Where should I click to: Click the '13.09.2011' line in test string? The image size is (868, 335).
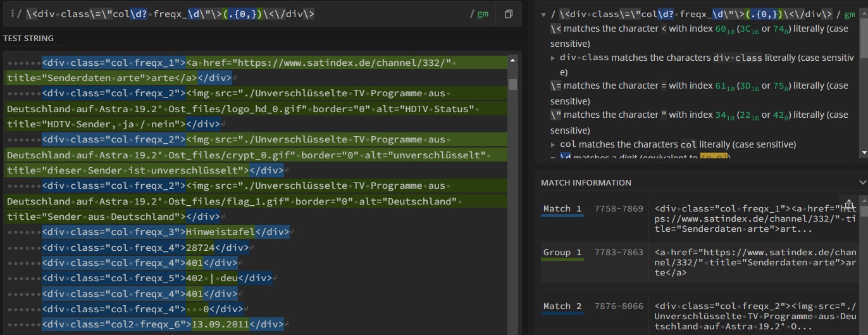(x=220, y=325)
